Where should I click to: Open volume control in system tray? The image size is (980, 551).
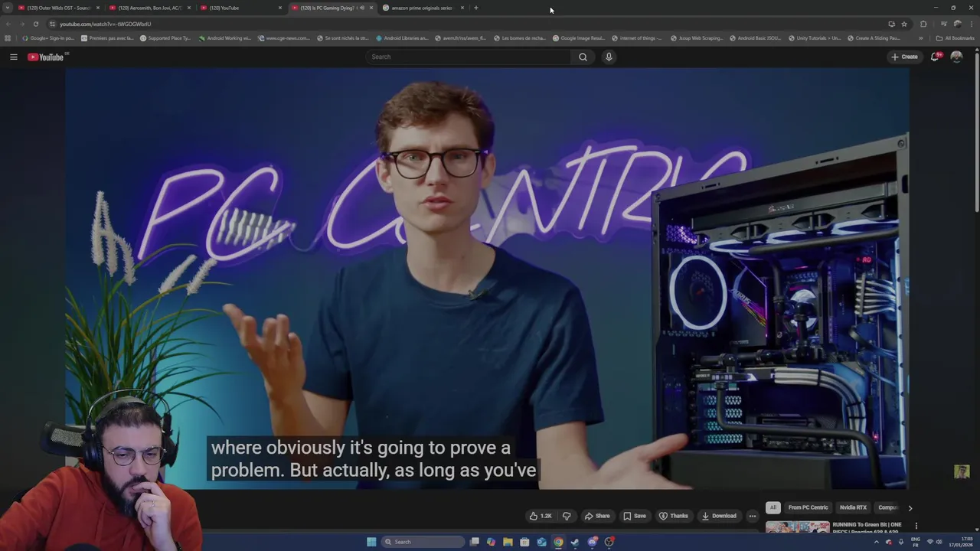939,542
